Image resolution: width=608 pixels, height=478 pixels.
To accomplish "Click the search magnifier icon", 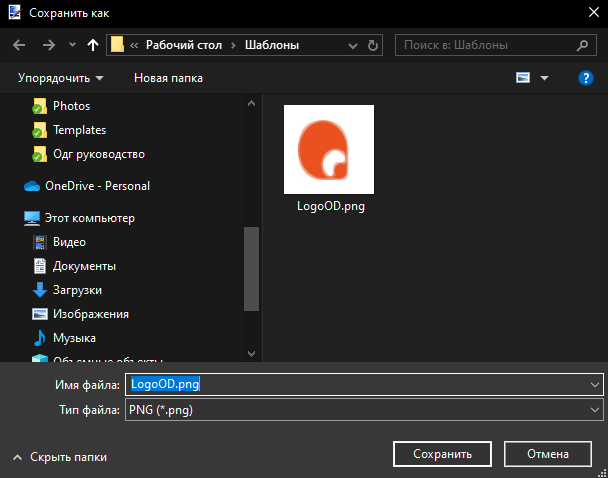I will [582, 45].
